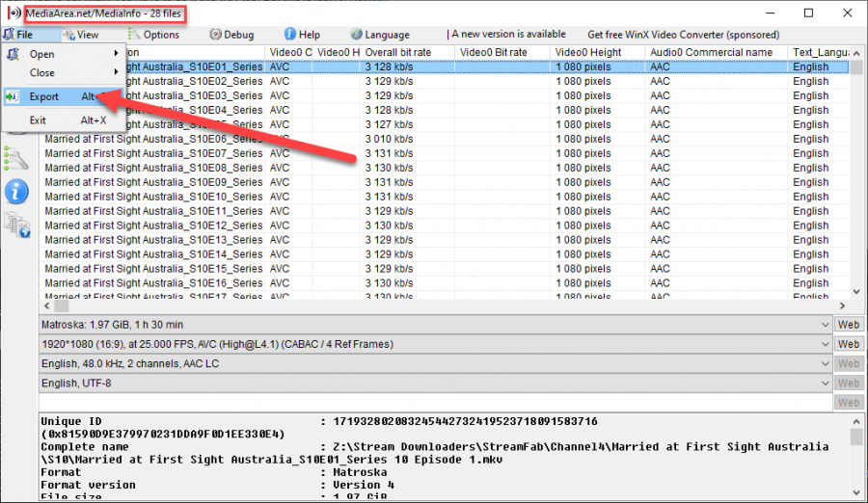
Task: Click the Options wrench icon in left sidebar
Action: click(x=15, y=157)
